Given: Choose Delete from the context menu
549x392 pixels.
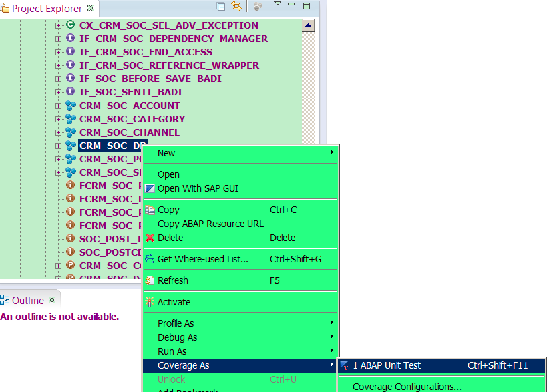Looking at the screenshot, I should [x=240, y=238].
